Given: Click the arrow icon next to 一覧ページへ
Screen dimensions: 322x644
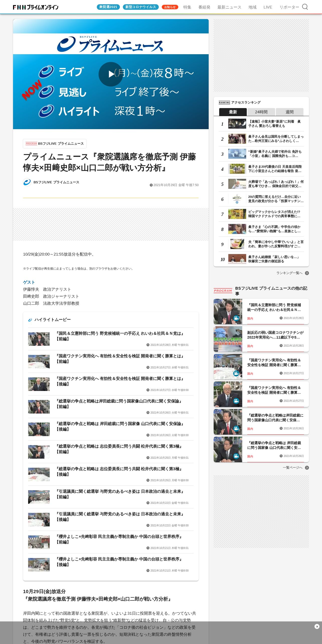Looking at the screenshot, I should point(307,468).
